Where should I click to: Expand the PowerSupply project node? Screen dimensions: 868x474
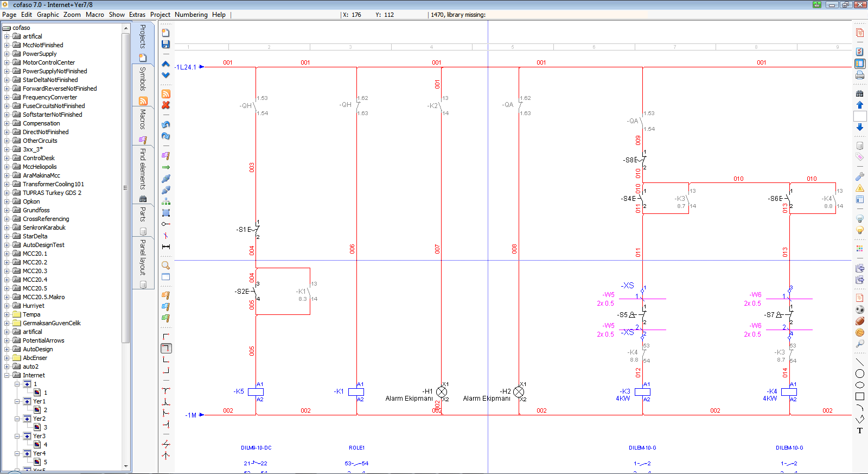pyautogui.click(x=7, y=54)
